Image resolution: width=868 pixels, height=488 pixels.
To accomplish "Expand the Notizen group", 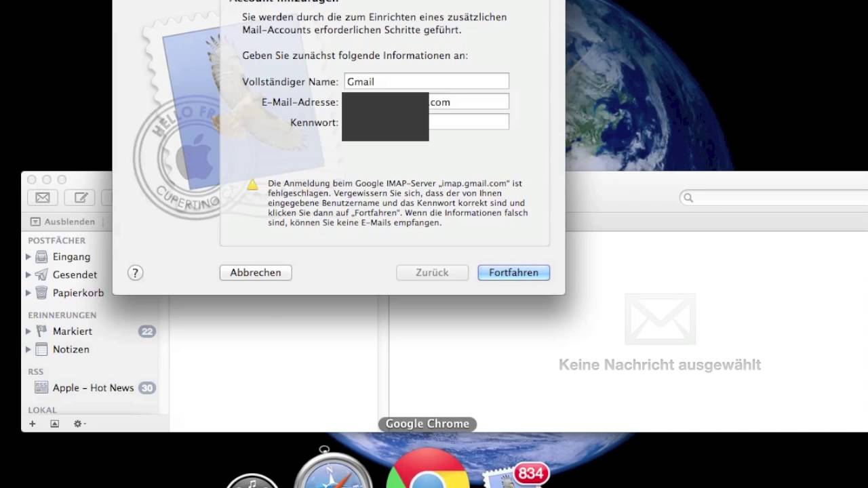I will pos(28,350).
